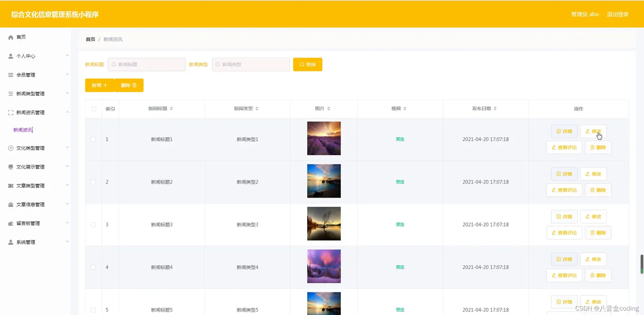Click 退出登录 to log out
644x315 pixels.
(618, 14)
